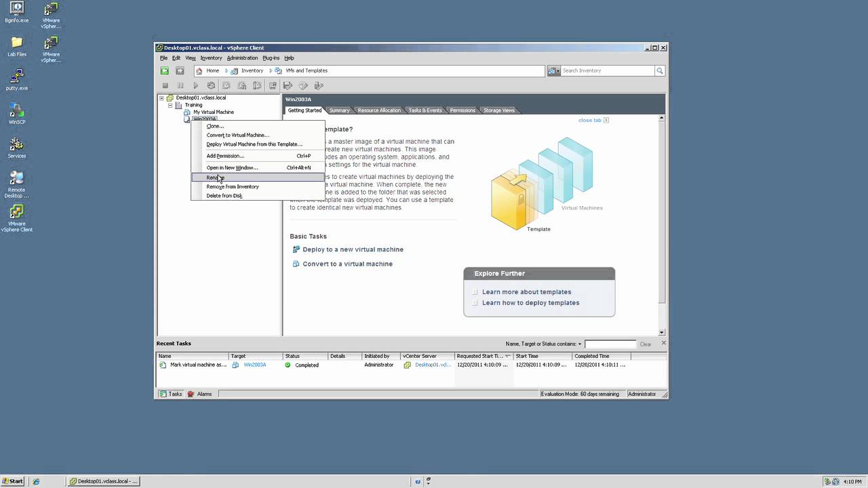The height and width of the screenshot is (488, 868).
Task: Show the Tasks panel in status bar
Action: [170, 394]
